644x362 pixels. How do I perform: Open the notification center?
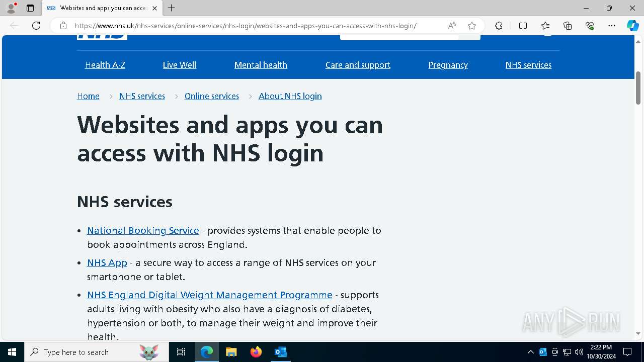click(627, 352)
